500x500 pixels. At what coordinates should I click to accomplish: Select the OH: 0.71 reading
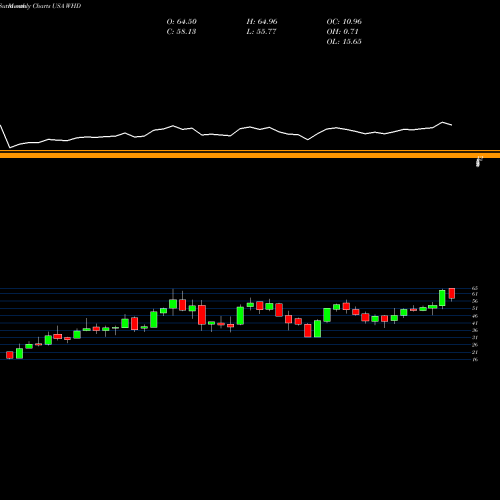coord(342,32)
